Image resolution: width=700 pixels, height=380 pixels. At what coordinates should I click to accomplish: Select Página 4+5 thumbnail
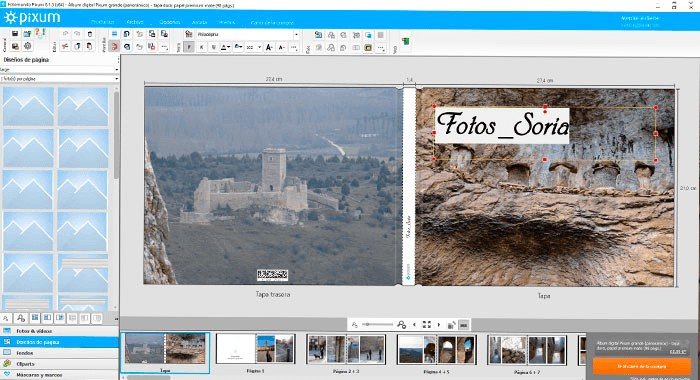(437, 349)
